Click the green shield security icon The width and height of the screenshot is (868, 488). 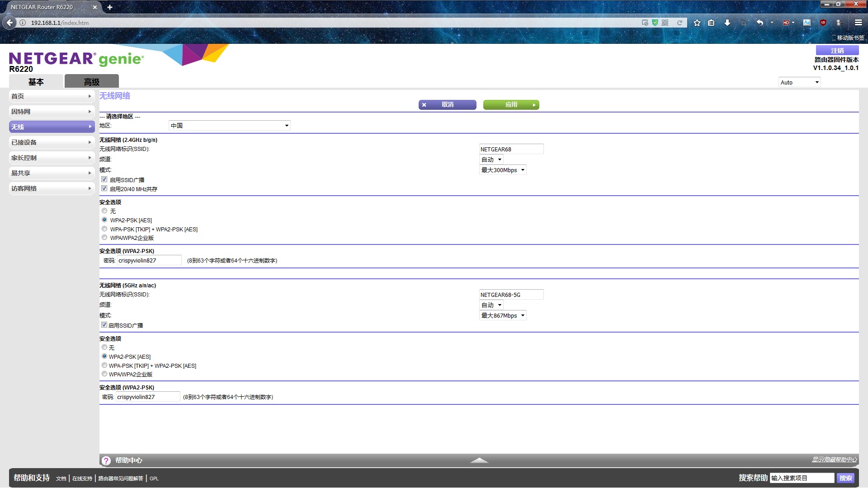click(x=655, y=23)
